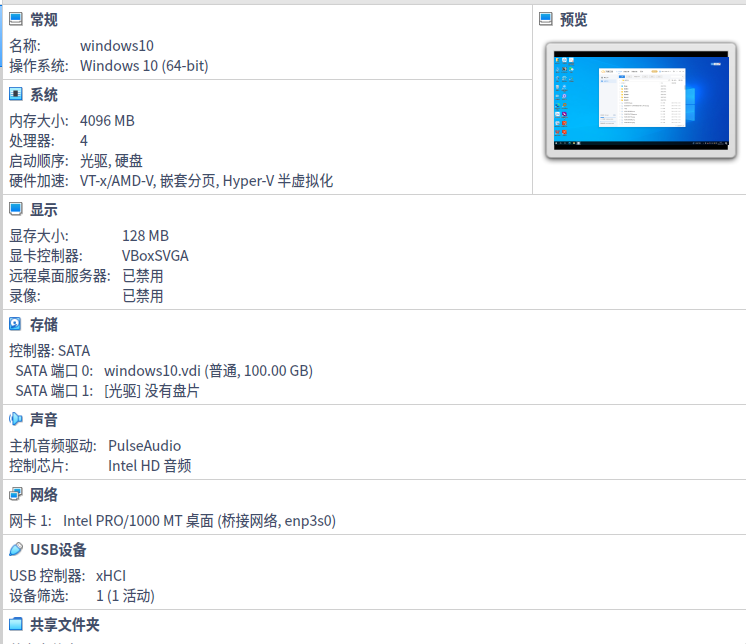746x644 pixels.
Task: Click the [光驱] 没有盘片 entry
Action: click(152, 391)
